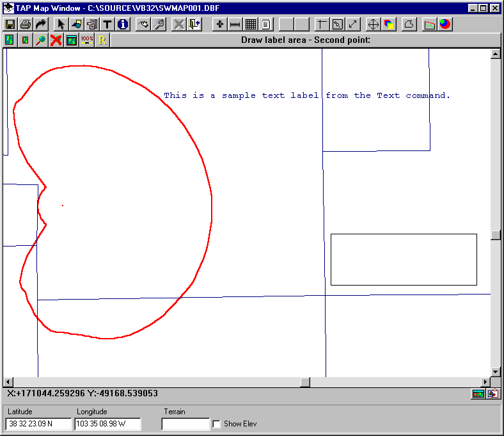Minimize the TAP Map Window

[473, 8]
